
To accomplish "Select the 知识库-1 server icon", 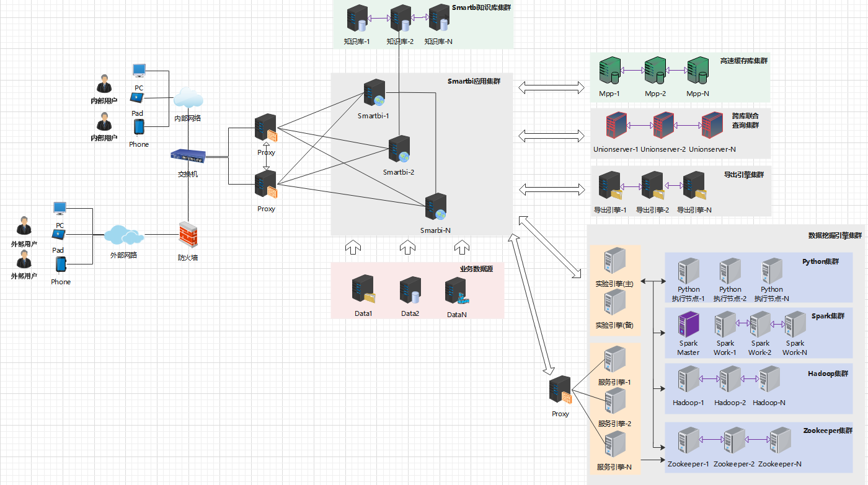I will pyautogui.click(x=358, y=18).
